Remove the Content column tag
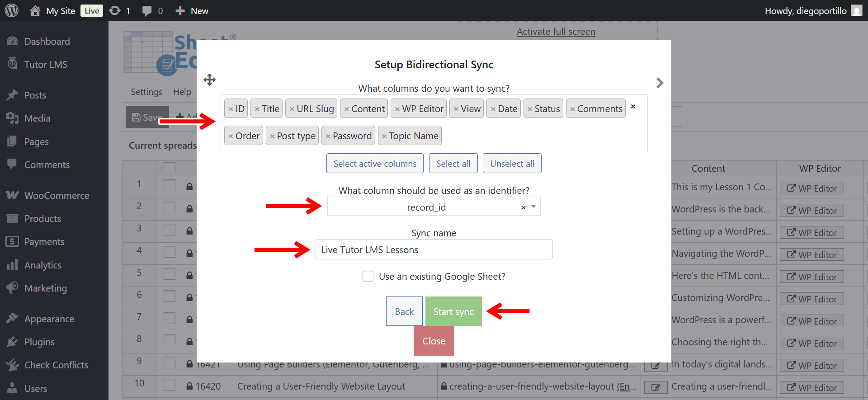 click(347, 109)
